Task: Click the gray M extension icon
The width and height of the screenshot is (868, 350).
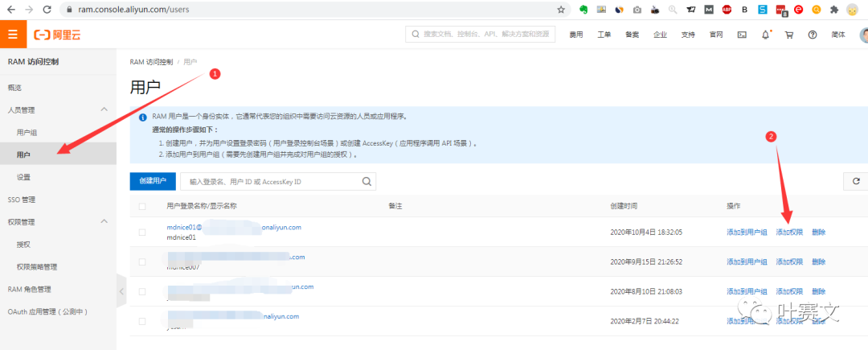Action: click(709, 10)
